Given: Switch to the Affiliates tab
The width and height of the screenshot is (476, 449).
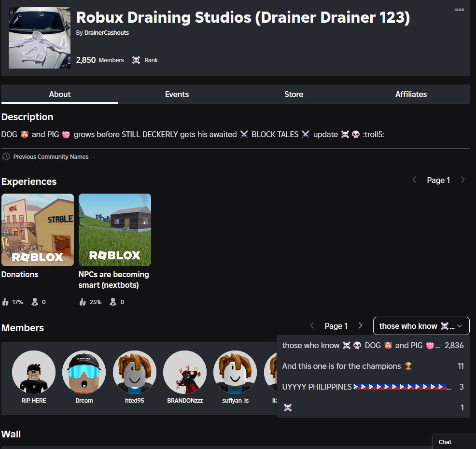Looking at the screenshot, I should 411,94.
